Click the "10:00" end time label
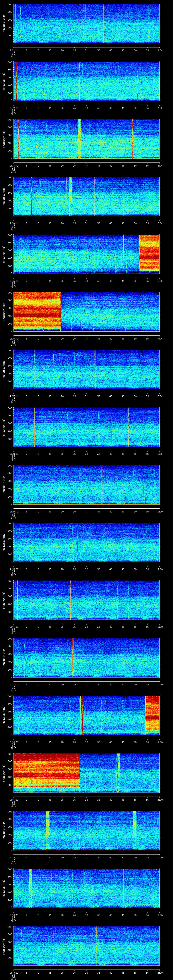This screenshot has height=980, width=173. click(159, 511)
